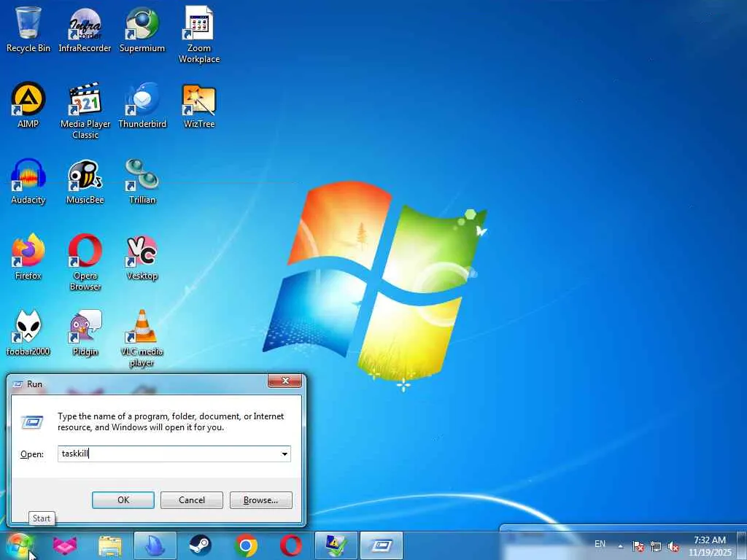This screenshot has width=747, height=560.
Task: Switch to the security shield taskbar window
Action: click(x=336, y=545)
